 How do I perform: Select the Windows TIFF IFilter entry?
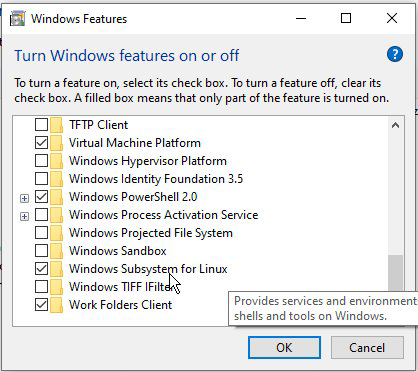122,287
